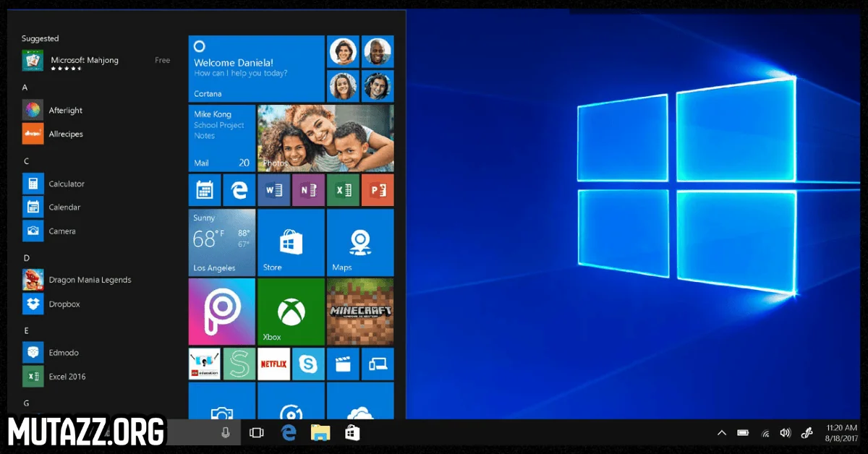Select Calculator in the app list

pos(65,184)
